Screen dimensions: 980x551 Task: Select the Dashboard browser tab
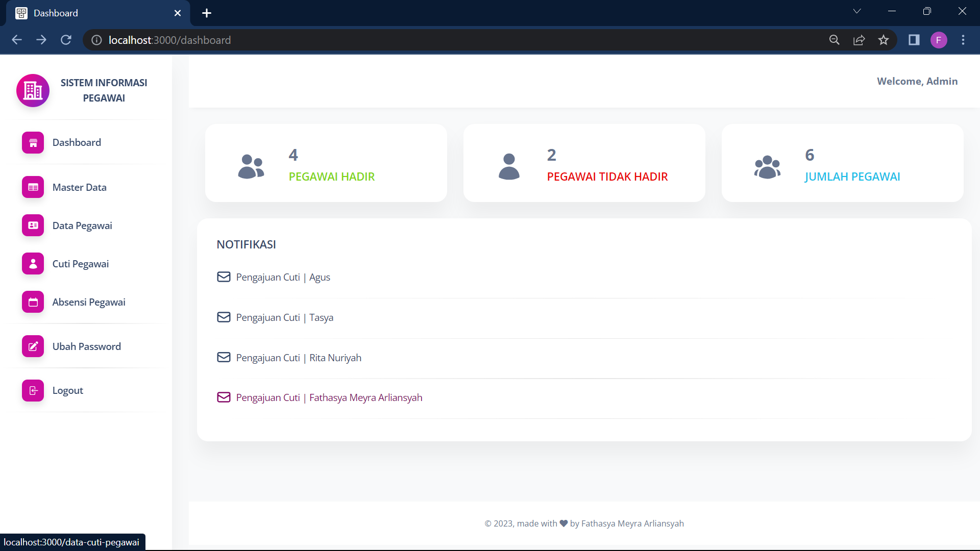[x=98, y=13]
